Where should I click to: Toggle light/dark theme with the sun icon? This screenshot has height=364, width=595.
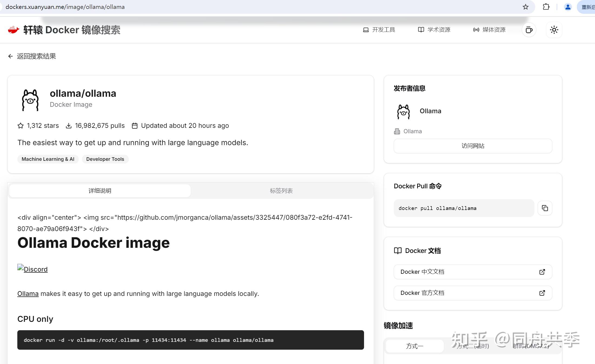[x=554, y=30]
